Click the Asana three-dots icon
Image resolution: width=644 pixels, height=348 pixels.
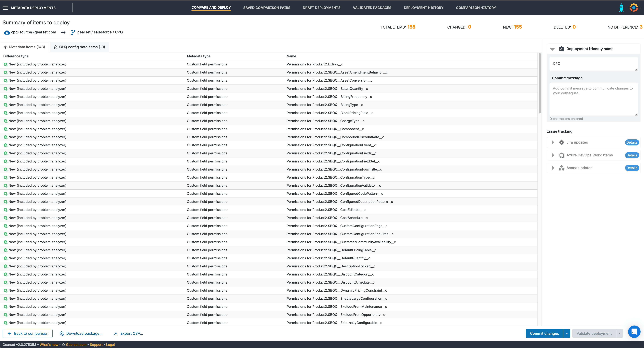pyautogui.click(x=562, y=168)
